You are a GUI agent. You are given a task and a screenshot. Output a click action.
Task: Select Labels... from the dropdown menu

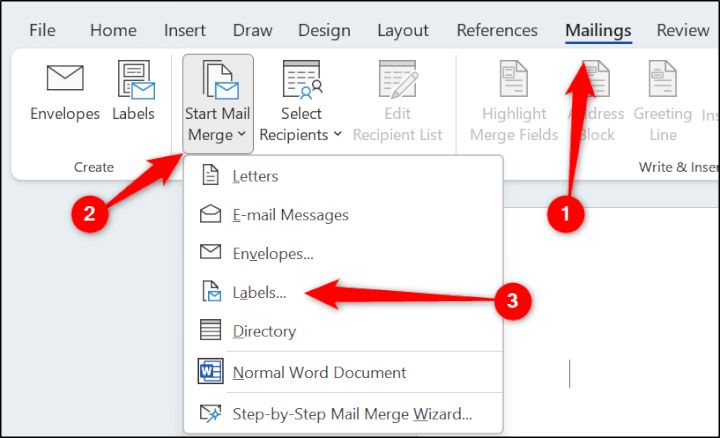coord(259,293)
